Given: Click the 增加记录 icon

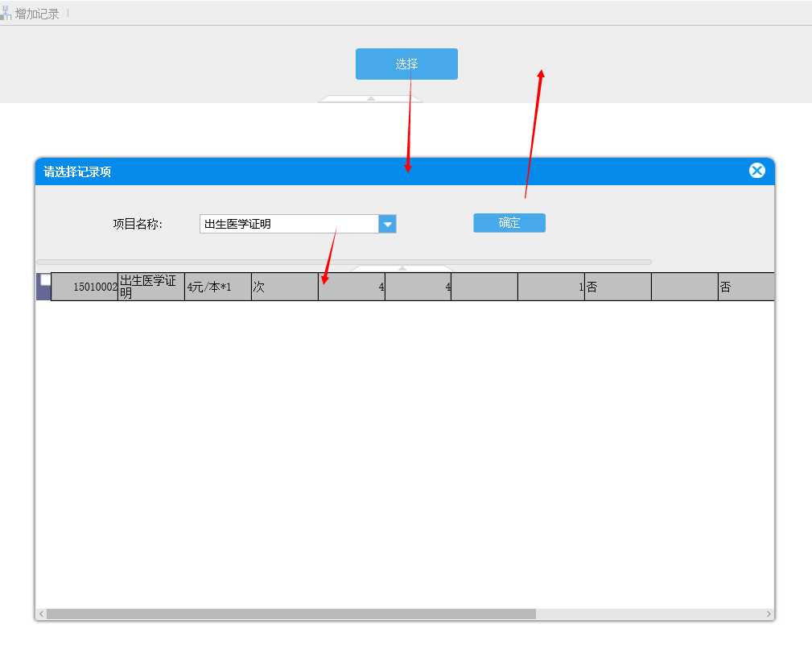Looking at the screenshot, I should 6,14.
